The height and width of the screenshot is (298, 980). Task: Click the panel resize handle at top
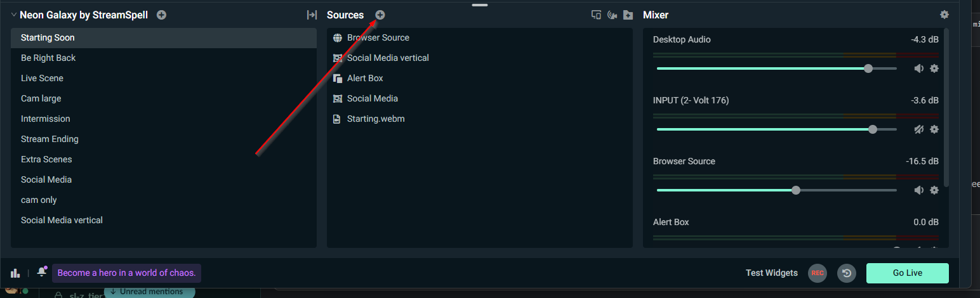tap(480, 5)
